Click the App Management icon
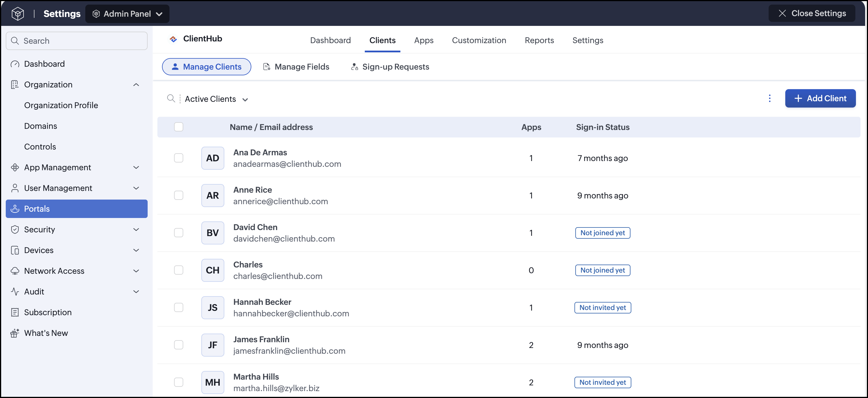The width and height of the screenshot is (868, 398). pos(15,168)
